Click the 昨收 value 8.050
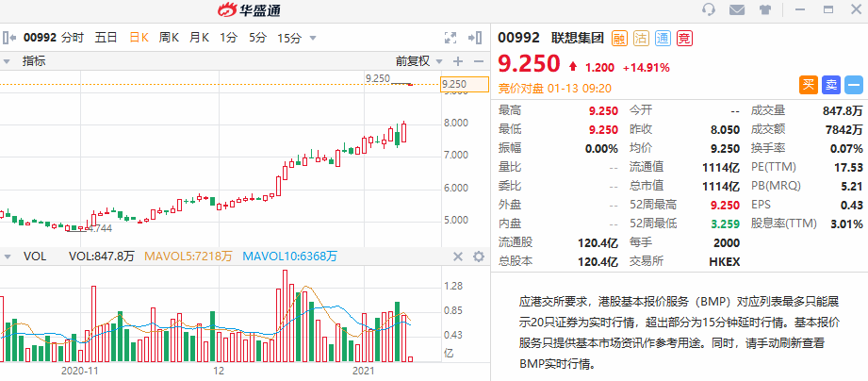The width and height of the screenshot is (868, 381). (x=725, y=129)
